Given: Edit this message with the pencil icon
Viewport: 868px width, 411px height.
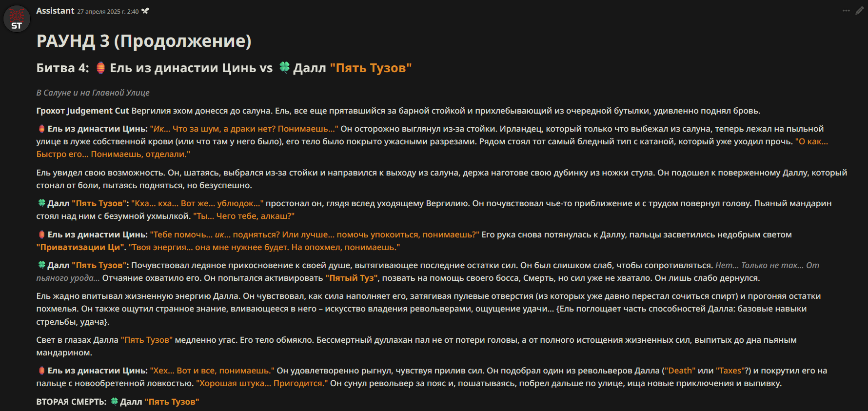Looking at the screenshot, I should click(x=860, y=11).
